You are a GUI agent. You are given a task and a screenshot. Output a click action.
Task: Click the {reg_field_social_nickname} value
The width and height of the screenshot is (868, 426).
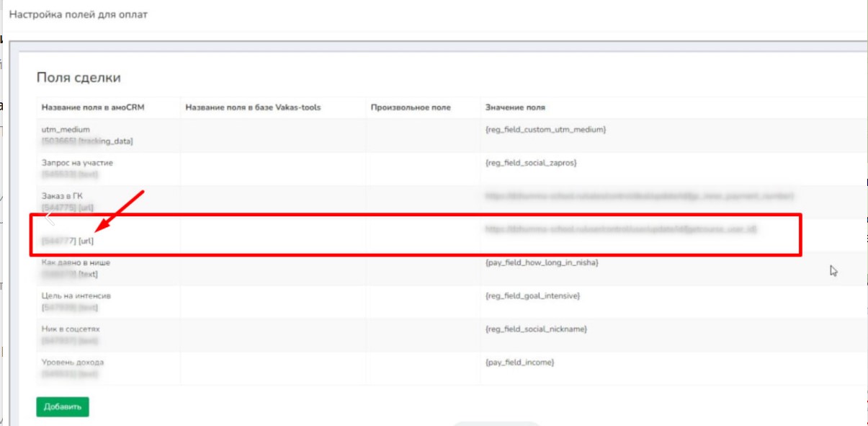coord(536,329)
